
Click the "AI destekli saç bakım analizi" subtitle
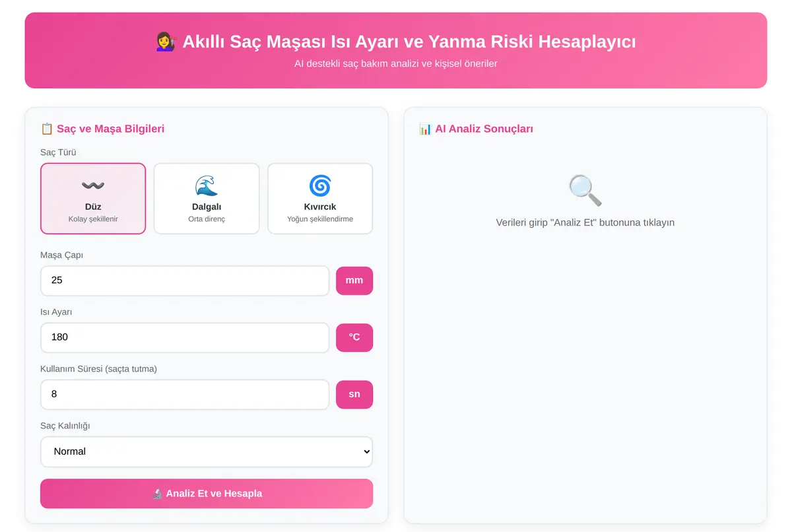pyautogui.click(x=396, y=64)
